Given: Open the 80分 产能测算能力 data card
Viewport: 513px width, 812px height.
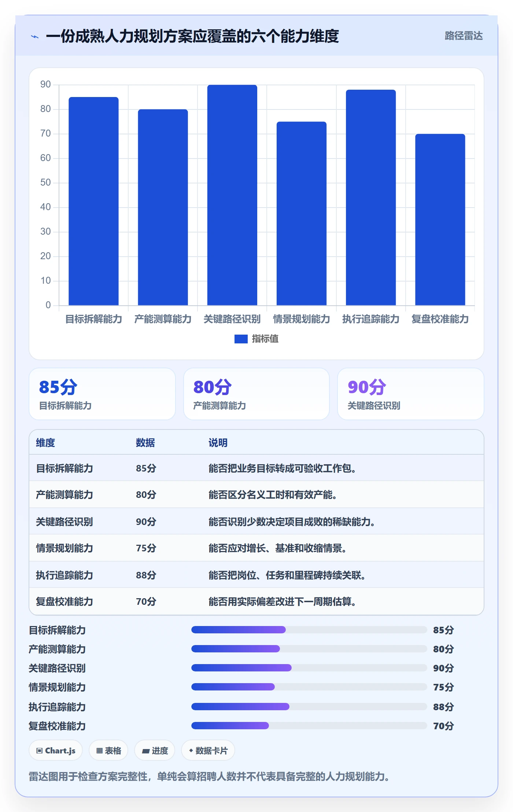Looking at the screenshot, I should [256, 394].
